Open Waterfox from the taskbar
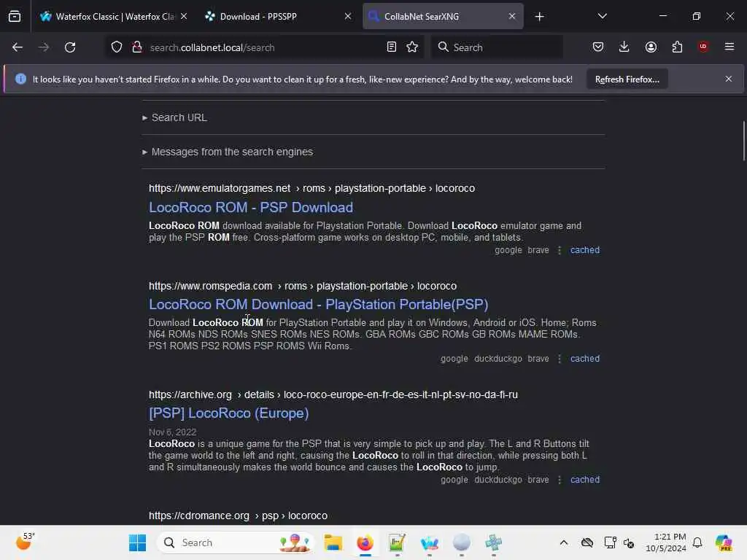 [x=429, y=542]
